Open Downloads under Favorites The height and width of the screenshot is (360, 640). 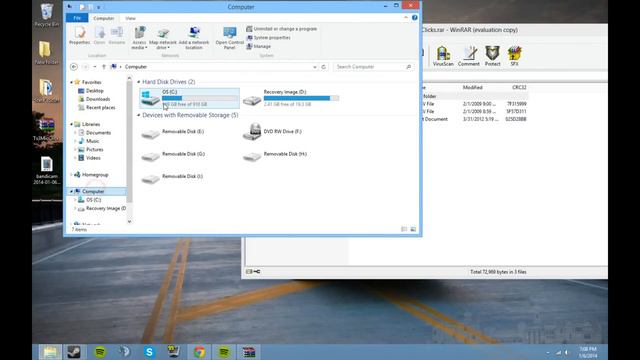click(94, 99)
